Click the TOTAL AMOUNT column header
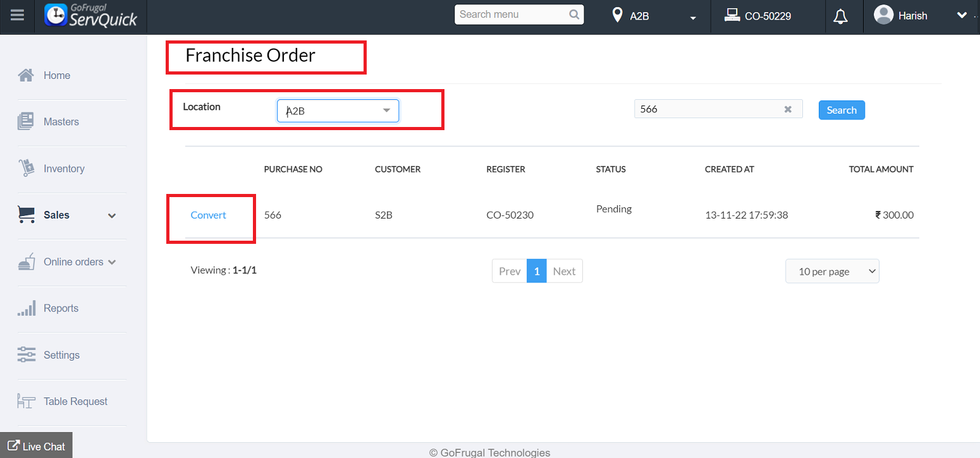 [x=881, y=169]
